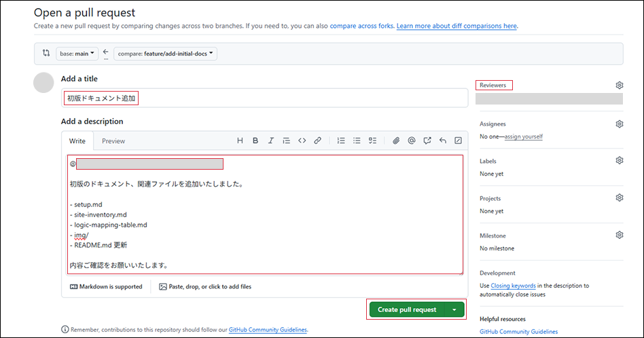Click the site-inventory.md line in description
Screen dimensions: 644x338
98,214
